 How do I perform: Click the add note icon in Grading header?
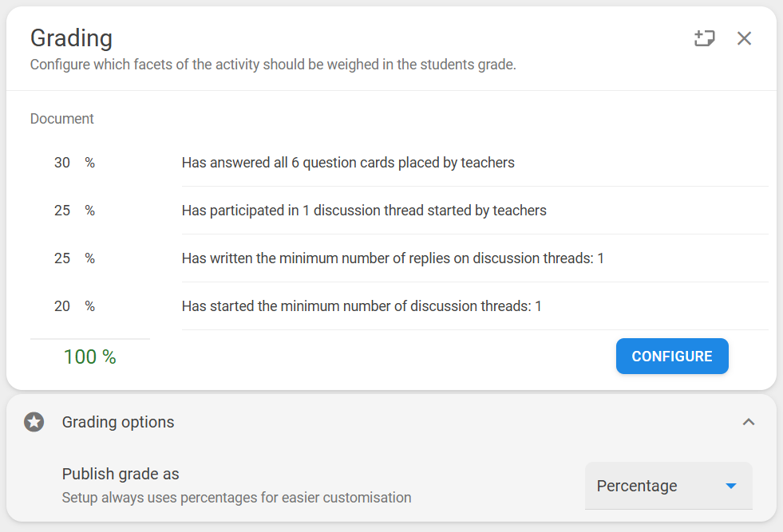(x=704, y=38)
